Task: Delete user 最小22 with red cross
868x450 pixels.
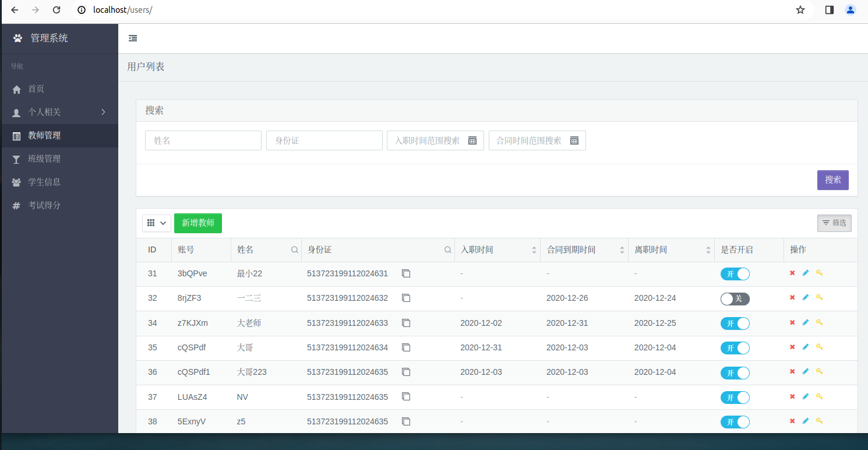Action: point(792,273)
